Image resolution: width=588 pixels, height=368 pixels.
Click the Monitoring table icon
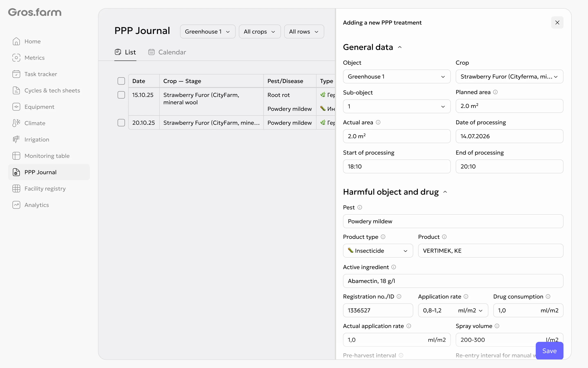16,156
